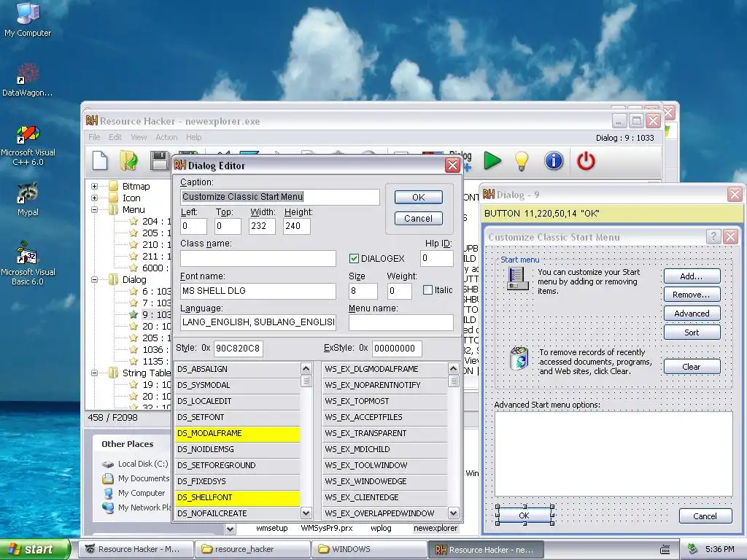Click the system tray icon beside the clock
The height and width of the screenshot is (560, 747).
point(693,549)
